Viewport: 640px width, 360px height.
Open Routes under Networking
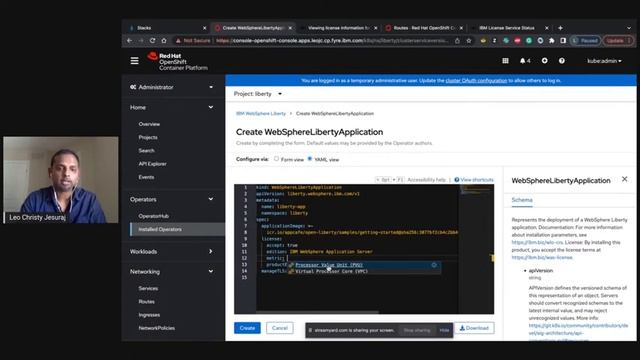coord(146,302)
